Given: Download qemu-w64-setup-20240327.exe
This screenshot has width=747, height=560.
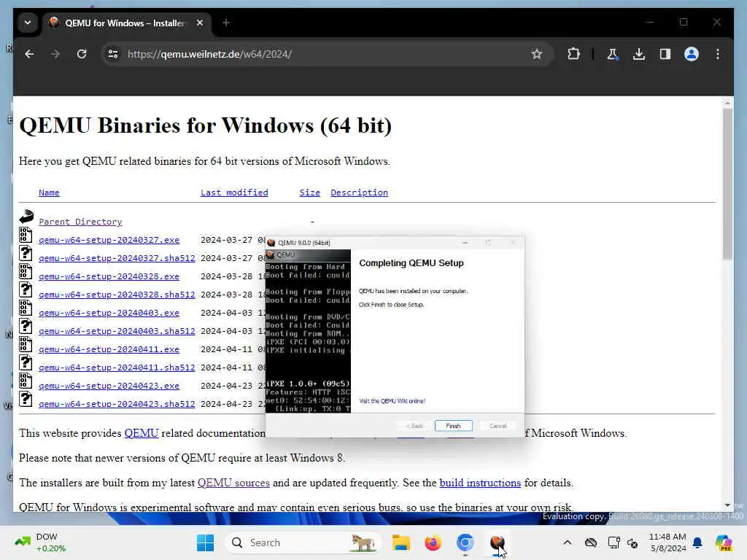Looking at the screenshot, I should 109,240.
